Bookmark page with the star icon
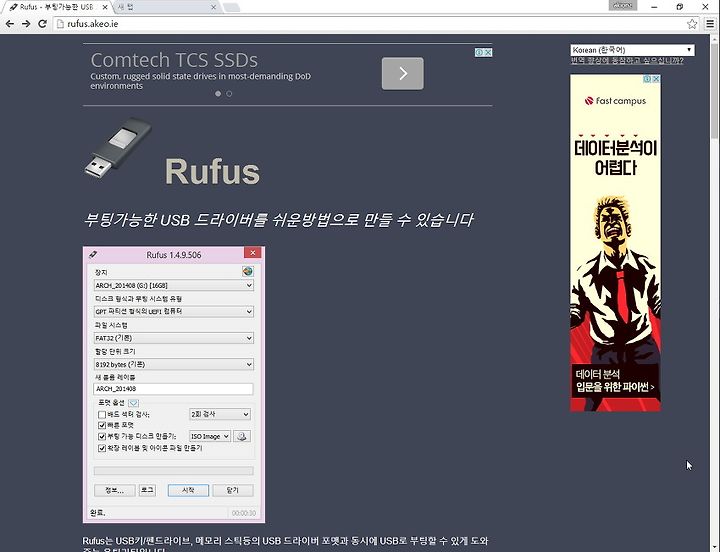 pyautogui.click(x=692, y=24)
